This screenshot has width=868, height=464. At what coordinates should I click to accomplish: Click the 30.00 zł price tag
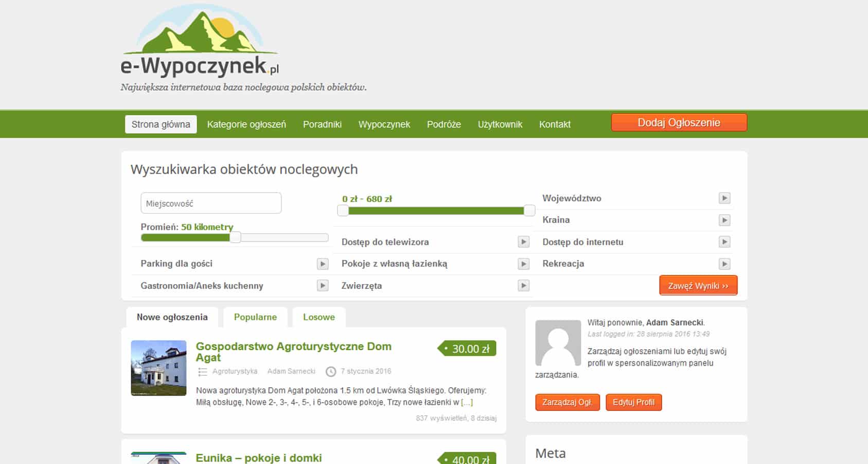point(467,349)
